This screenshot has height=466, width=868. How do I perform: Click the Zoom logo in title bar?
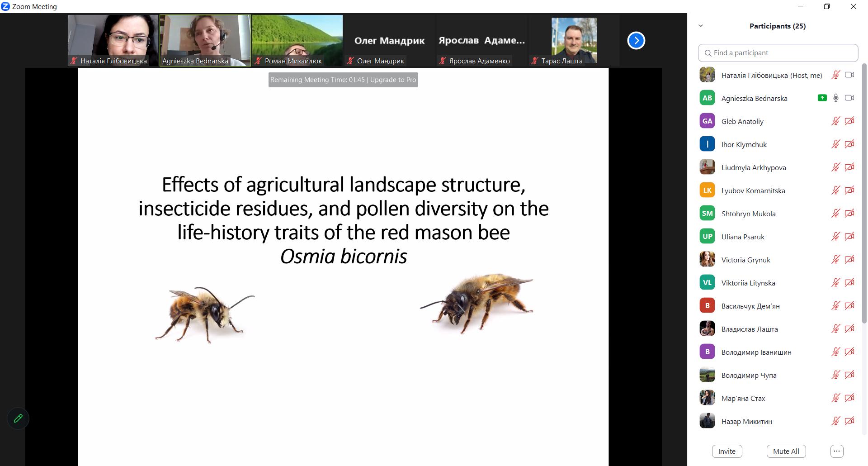point(5,6)
